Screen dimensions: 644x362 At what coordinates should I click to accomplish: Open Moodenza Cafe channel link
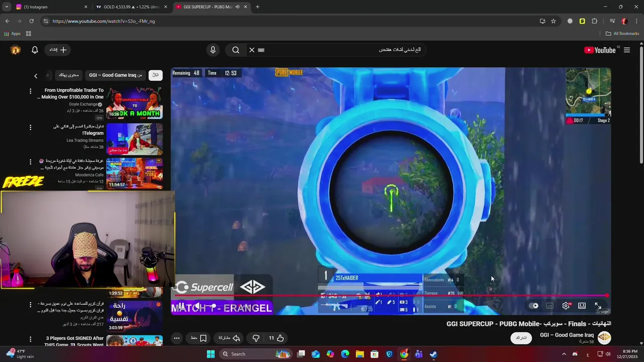pos(90,175)
